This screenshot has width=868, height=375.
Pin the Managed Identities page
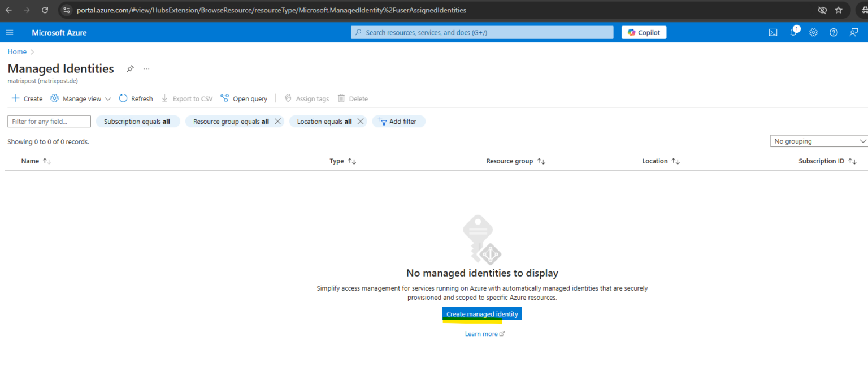130,68
